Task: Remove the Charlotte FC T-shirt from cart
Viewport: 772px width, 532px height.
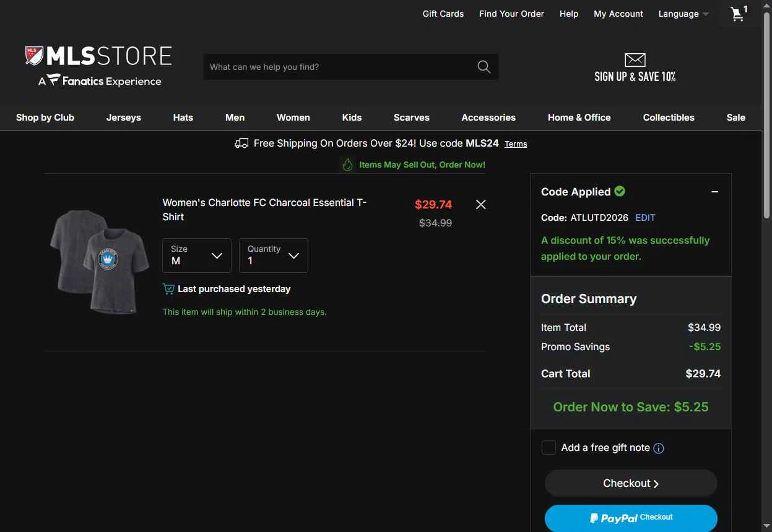Action: pos(480,205)
